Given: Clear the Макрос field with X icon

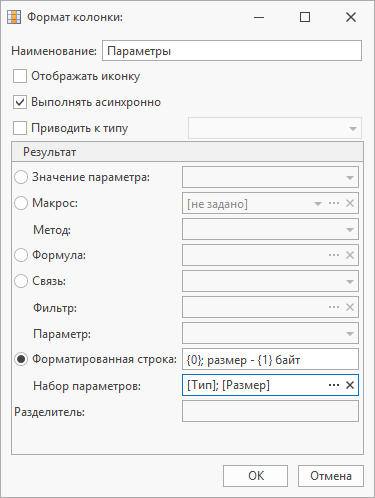Looking at the screenshot, I should point(350,203).
